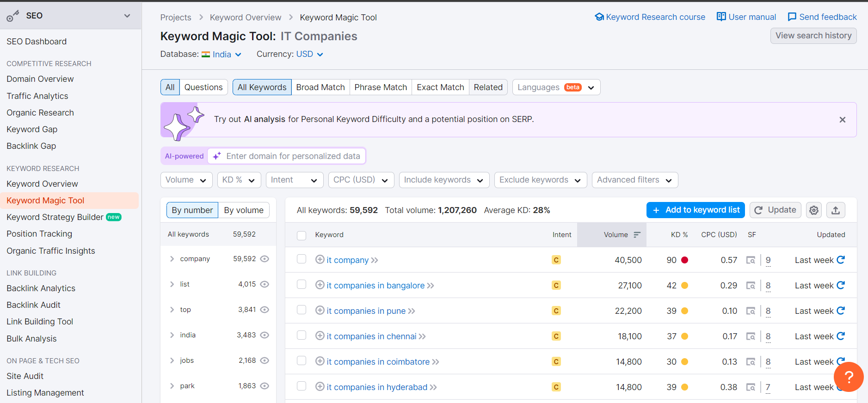Change the India database dropdown

coord(222,55)
